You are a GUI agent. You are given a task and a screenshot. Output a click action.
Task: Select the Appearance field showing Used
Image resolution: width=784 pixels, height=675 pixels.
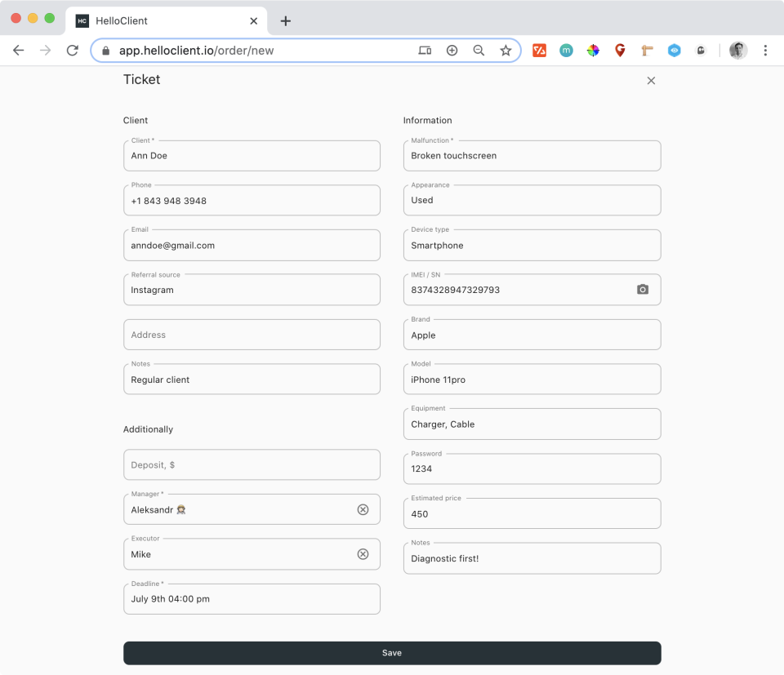(x=532, y=200)
